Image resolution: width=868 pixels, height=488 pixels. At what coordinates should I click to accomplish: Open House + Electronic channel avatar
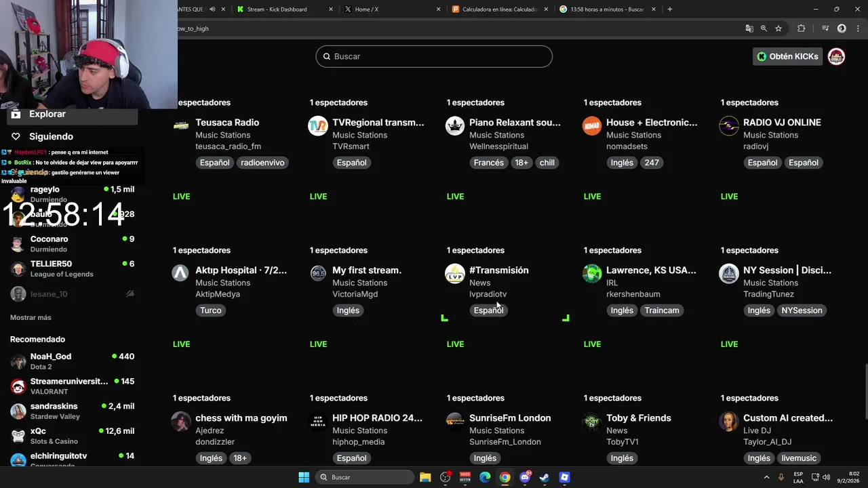[592, 126]
